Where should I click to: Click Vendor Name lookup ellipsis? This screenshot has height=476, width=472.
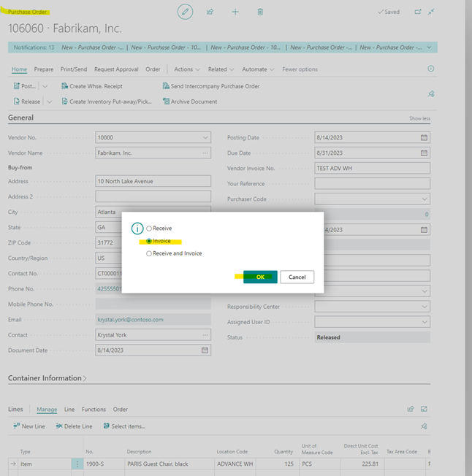[x=205, y=153]
